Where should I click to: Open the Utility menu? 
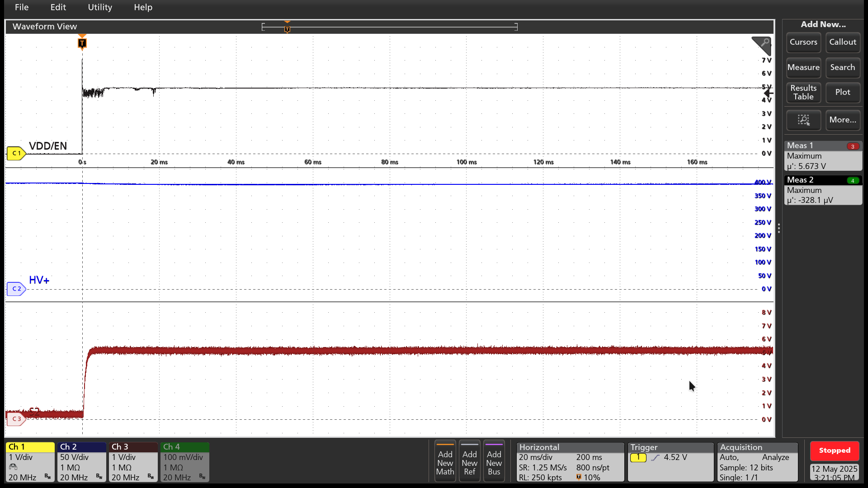tap(99, 7)
